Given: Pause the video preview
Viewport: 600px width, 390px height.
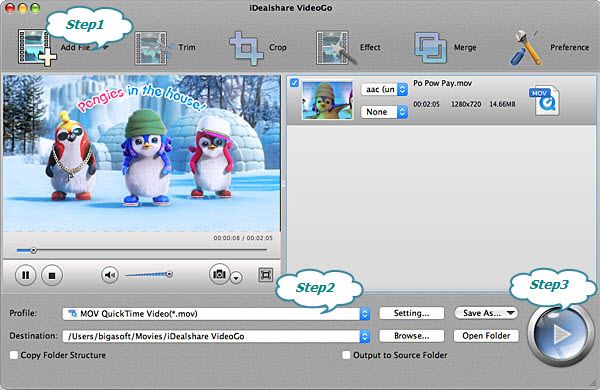Looking at the screenshot, I should [x=26, y=275].
